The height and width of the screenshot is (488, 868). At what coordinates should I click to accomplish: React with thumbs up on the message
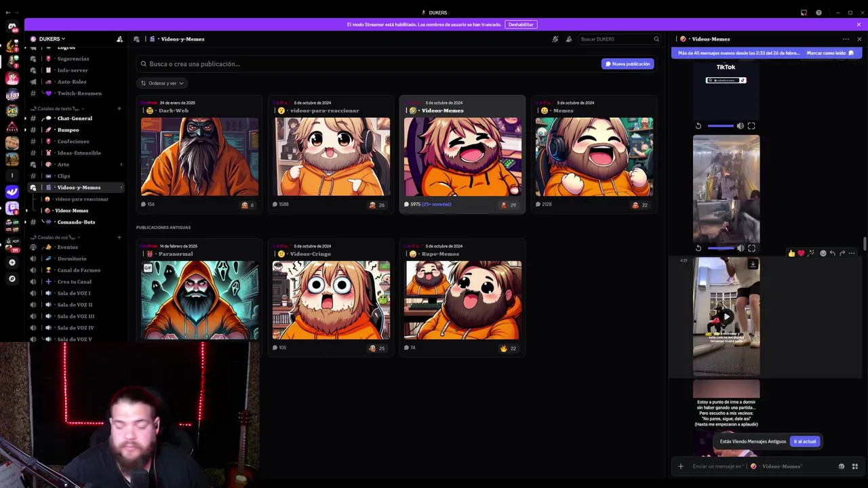tap(791, 253)
